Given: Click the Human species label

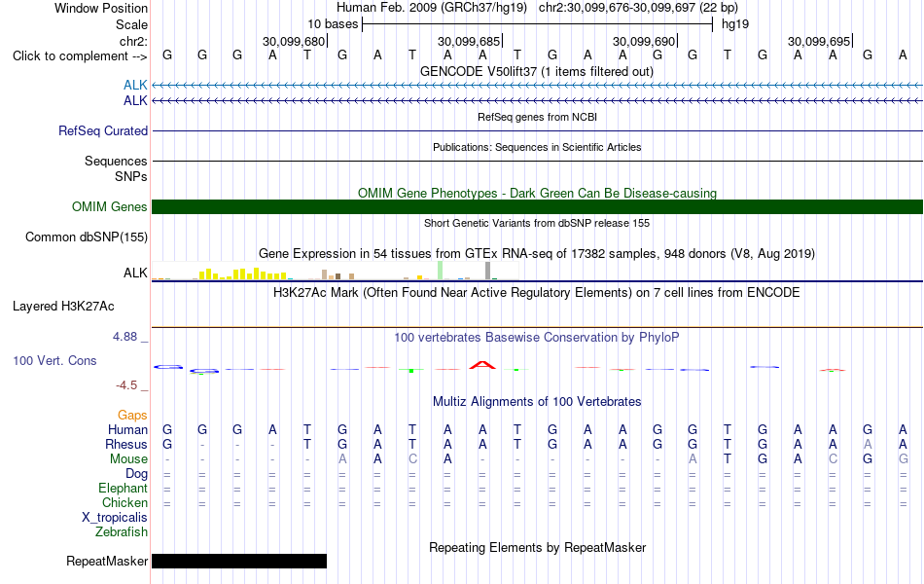Looking at the screenshot, I should 127,429.
